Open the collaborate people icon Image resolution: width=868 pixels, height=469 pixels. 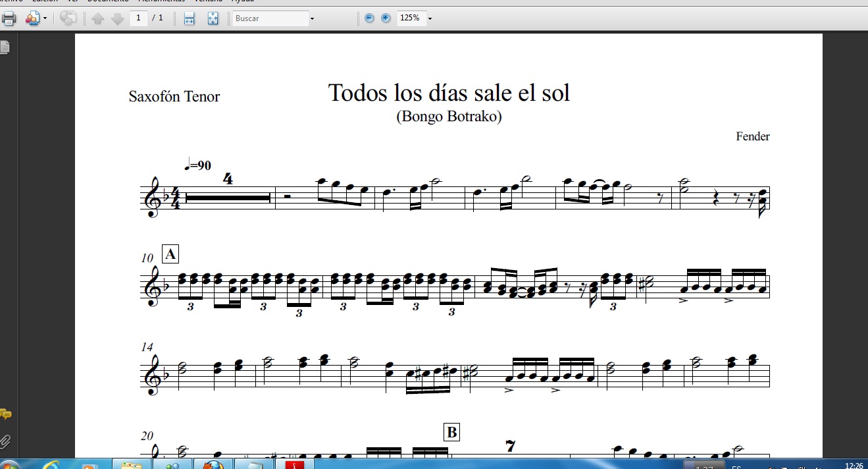(32, 18)
